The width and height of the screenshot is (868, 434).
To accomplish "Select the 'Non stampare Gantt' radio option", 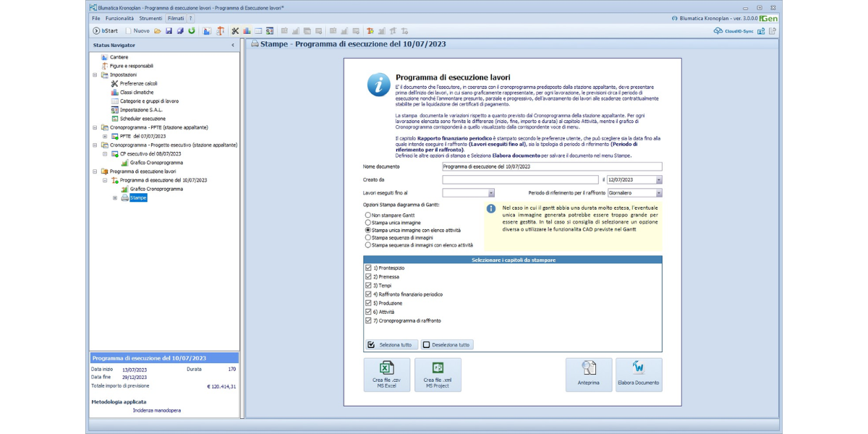I will [368, 215].
